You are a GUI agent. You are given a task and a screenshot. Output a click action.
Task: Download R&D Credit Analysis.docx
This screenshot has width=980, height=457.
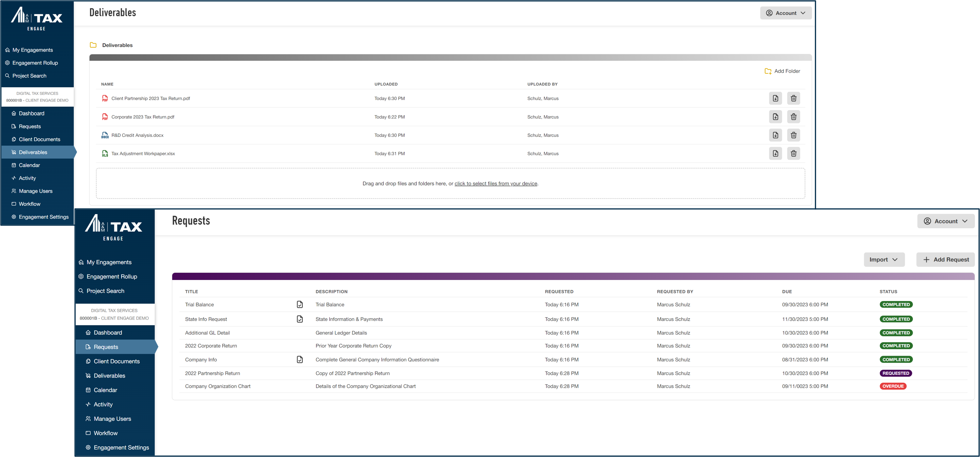pos(775,135)
